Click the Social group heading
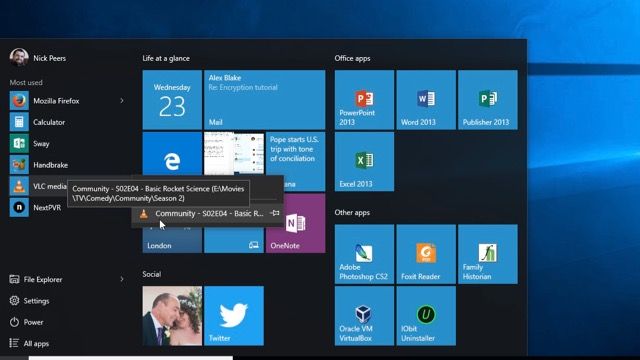Image resolution: width=640 pixels, height=360 pixels. coord(151,274)
